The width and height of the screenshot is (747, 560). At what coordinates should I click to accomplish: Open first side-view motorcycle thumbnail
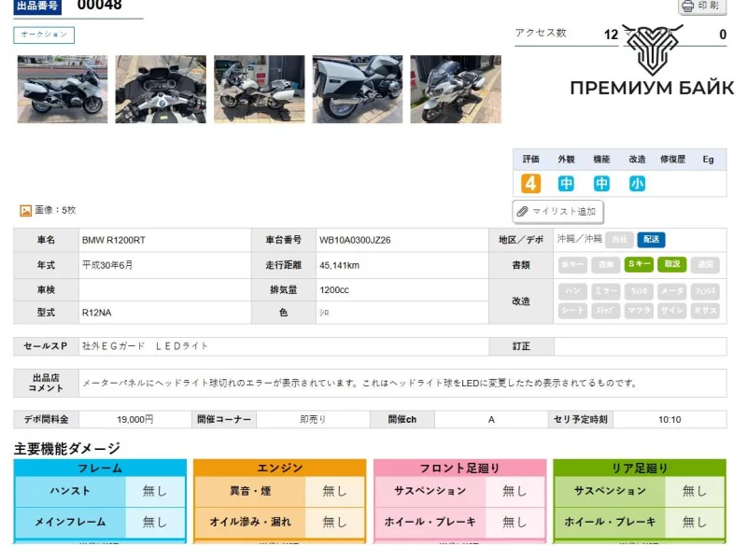tap(63, 90)
